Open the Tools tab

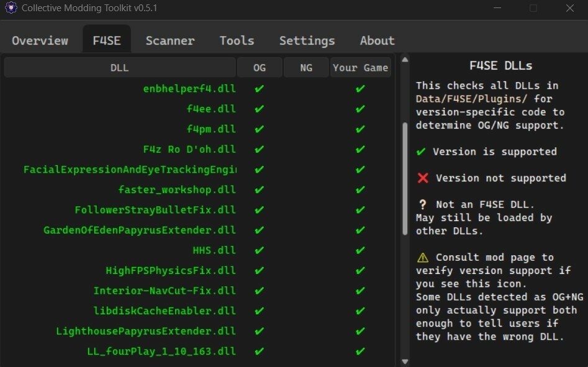(237, 40)
